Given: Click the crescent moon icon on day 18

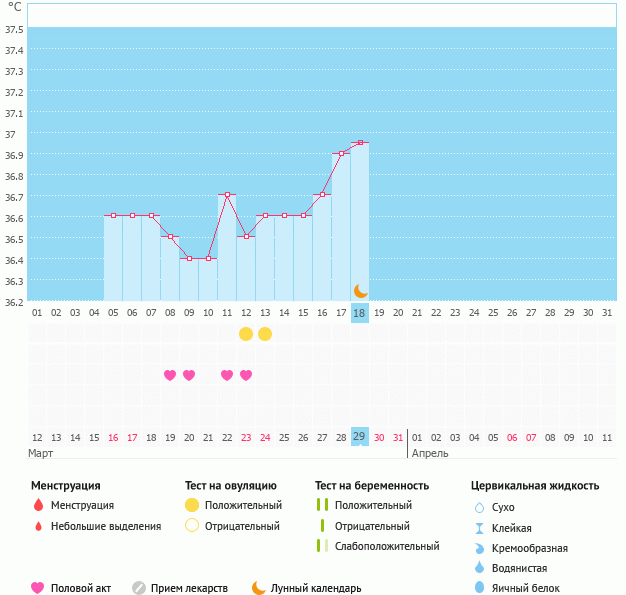Looking at the screenshot, I should click(360, 290).
